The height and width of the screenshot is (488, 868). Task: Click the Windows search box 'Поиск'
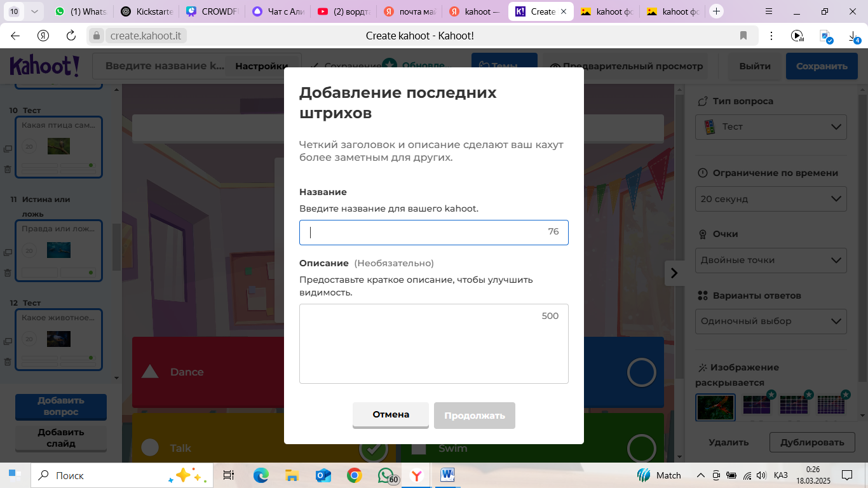121,475
